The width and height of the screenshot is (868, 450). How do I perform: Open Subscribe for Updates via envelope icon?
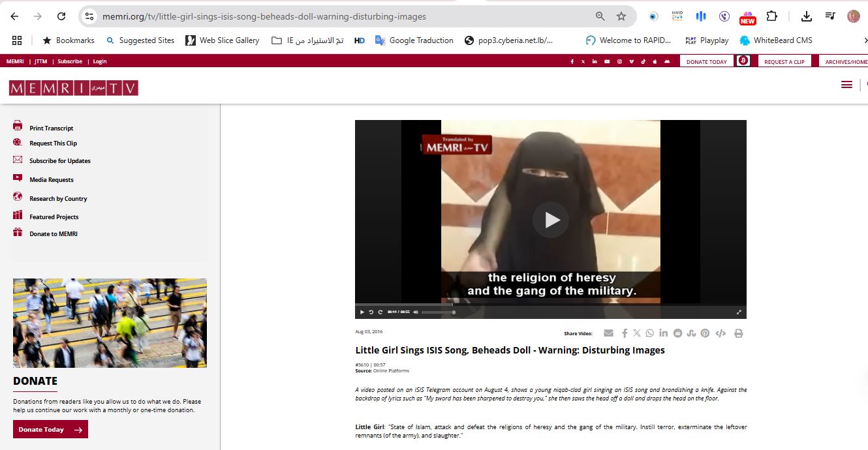19,160
